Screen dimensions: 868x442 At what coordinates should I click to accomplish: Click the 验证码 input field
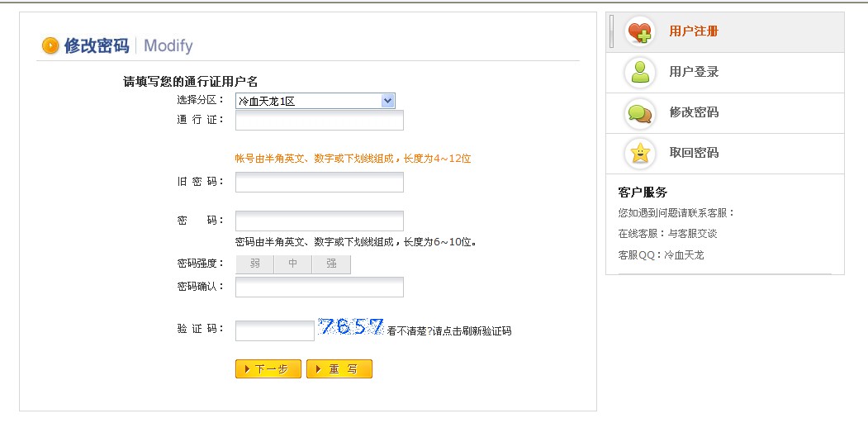tap(274, 330)
